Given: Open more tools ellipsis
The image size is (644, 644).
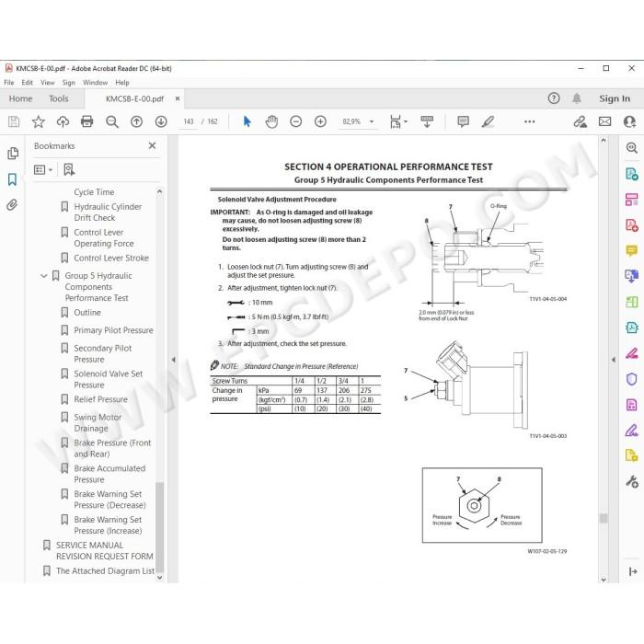Looking at the screenshot, I should pyautogui.click(x=529, y=121).
